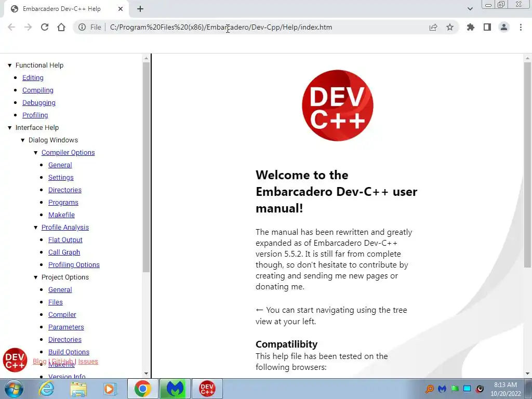Open General under Compiler Options
Viewport: 532px width, 399px height.
click(x=60, y=165)
